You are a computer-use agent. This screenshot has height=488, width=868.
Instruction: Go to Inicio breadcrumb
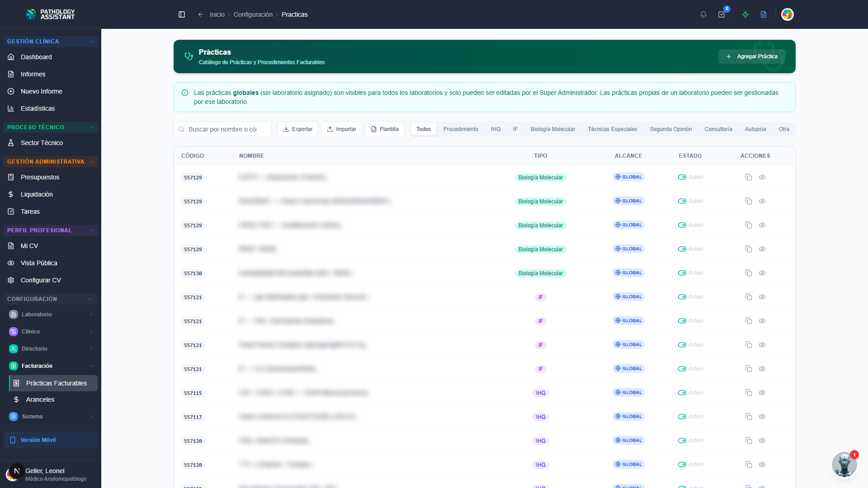pos(217,14)
